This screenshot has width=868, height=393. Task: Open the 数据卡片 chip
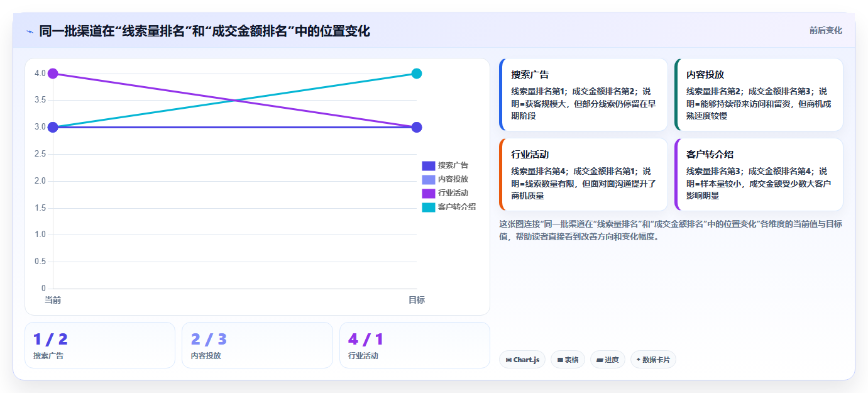pyautogui.click(x=653, y=360)
